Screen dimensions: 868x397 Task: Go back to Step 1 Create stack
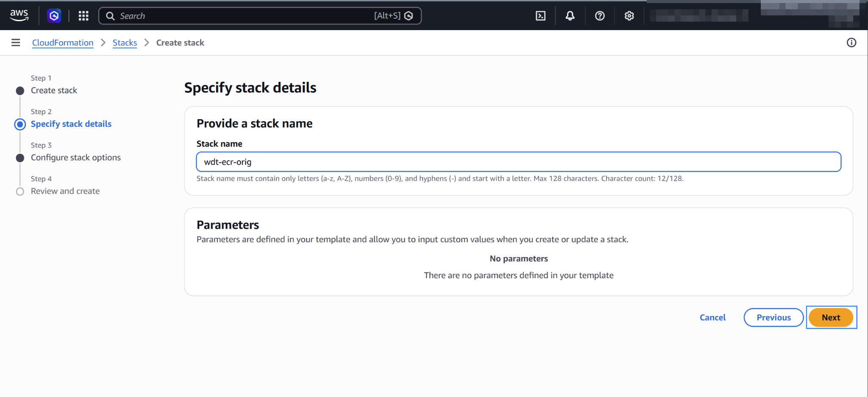pos(54,90)
